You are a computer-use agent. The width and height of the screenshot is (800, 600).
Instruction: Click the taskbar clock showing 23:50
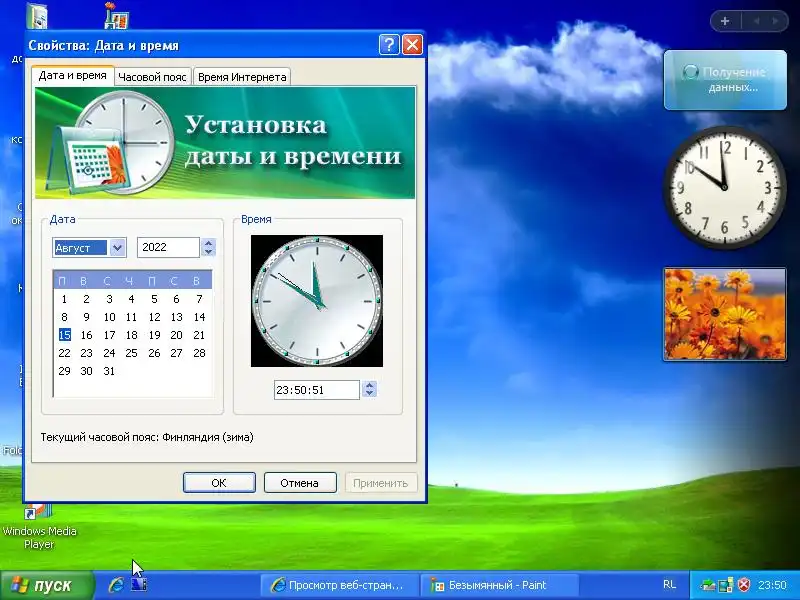click(x=772, y=585)
